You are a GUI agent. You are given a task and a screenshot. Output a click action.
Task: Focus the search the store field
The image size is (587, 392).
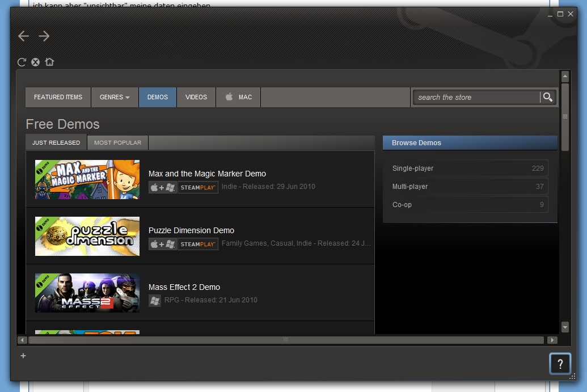476,98
